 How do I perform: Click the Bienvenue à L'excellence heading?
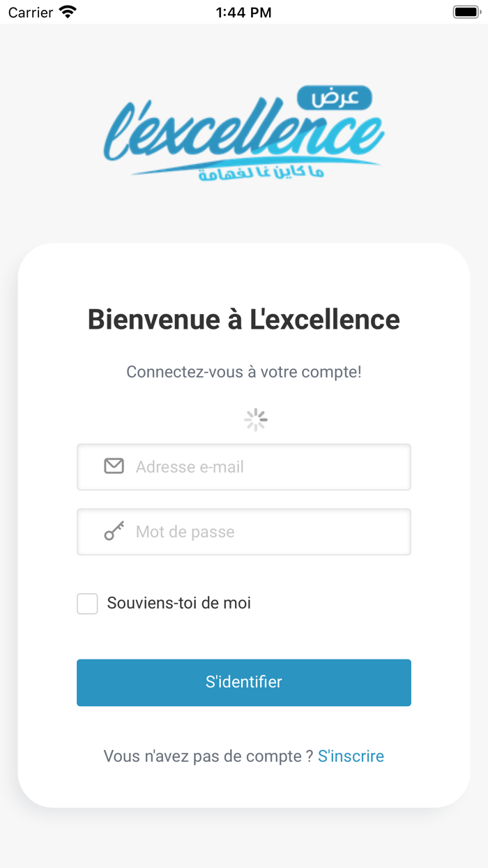244,319
